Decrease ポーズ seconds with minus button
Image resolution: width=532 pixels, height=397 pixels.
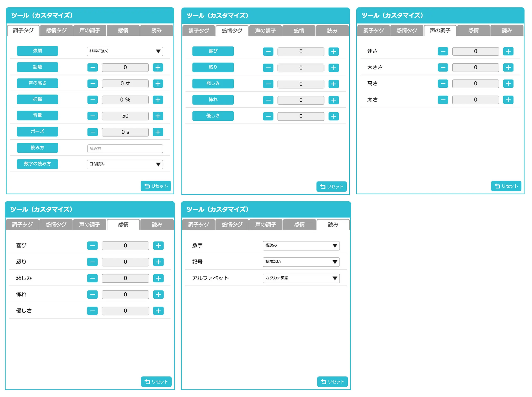pyautogui.click(x=93, y=132)
